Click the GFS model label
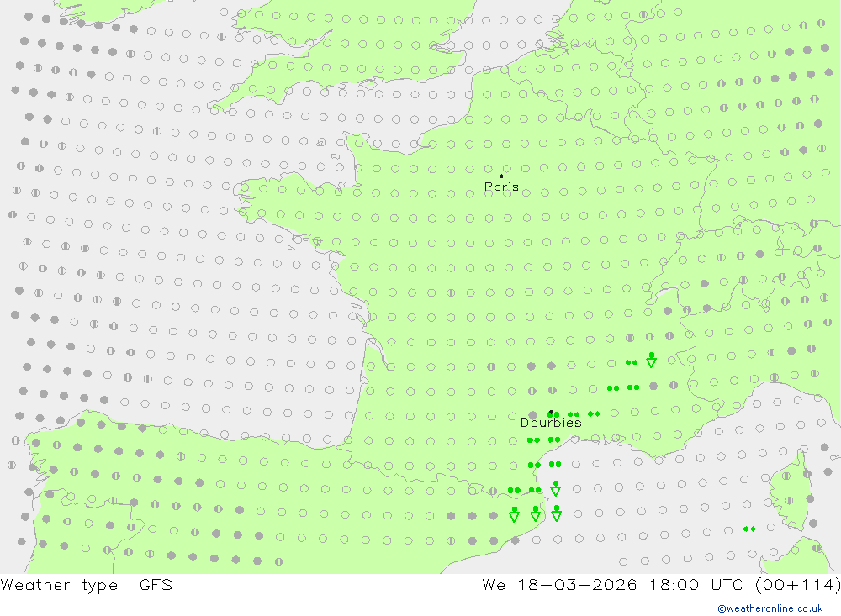Image resolution: width=841 pixels, height=616 pixels. click(156, 584)
